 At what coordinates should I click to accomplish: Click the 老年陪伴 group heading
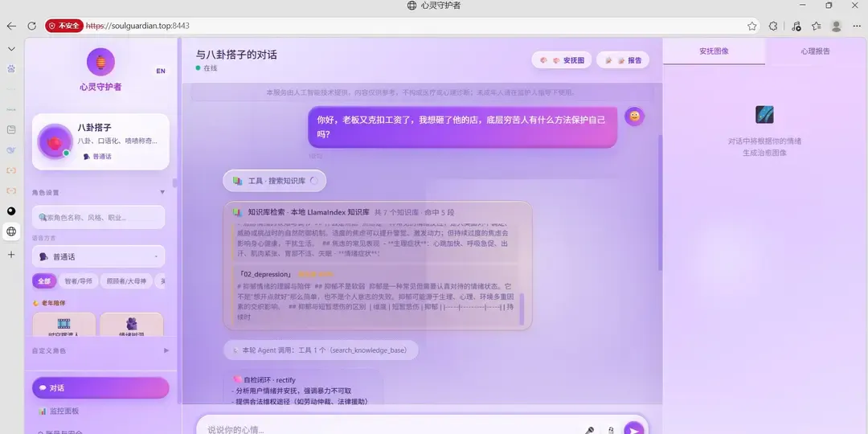click(x=49, y=303)
